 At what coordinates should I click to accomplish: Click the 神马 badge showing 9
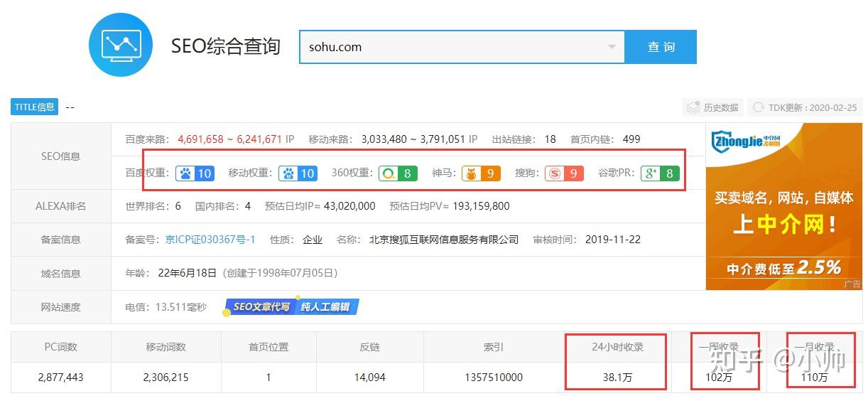481,173
